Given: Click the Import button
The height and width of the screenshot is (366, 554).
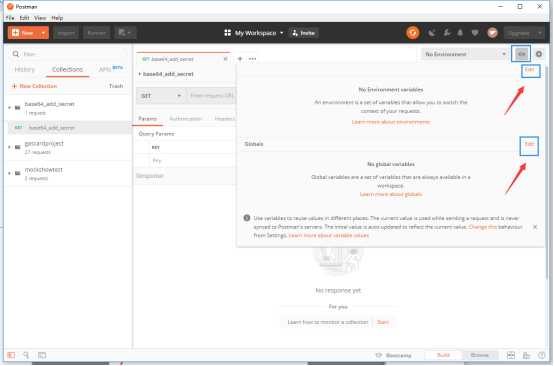Looking at the screenshot, I should (66, 33).
